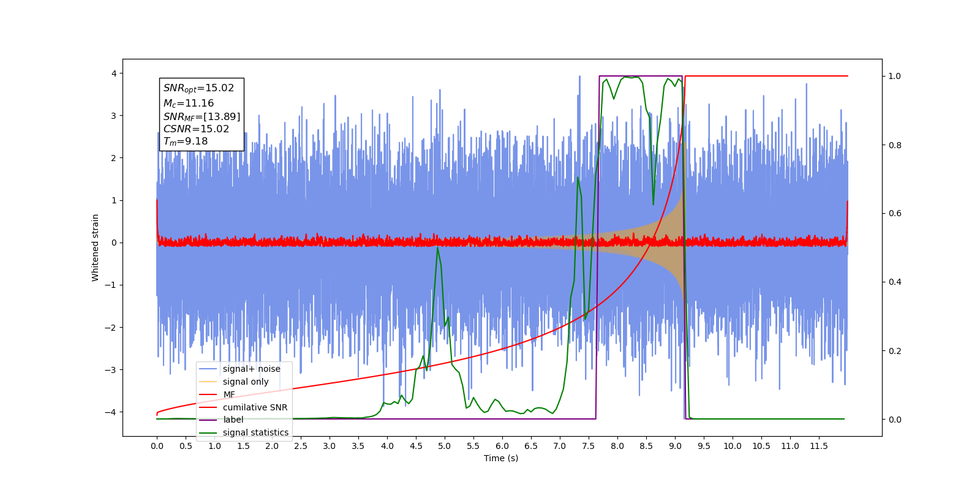This screenshot has height=490, width=980.
Task: Click the x-axis tick label 5.5
Action: point(473,446)
